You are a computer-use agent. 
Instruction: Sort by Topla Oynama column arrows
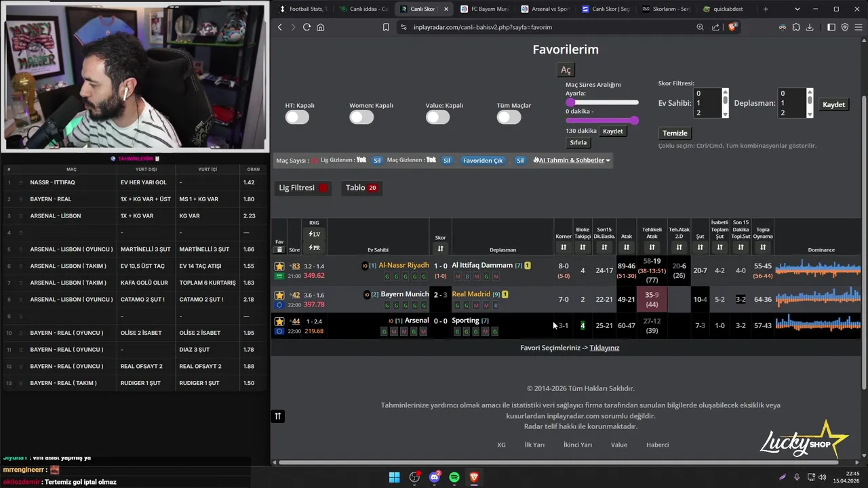(x=763, y=247)
